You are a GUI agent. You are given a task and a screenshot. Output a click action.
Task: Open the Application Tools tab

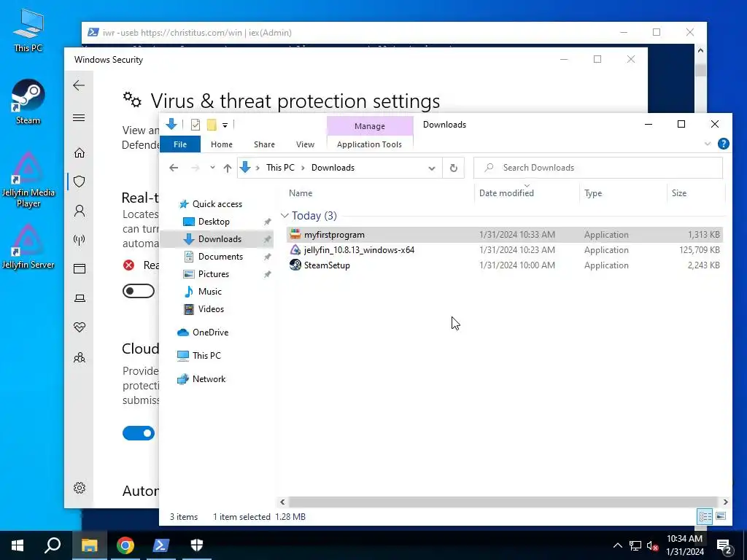click(369, 144)
